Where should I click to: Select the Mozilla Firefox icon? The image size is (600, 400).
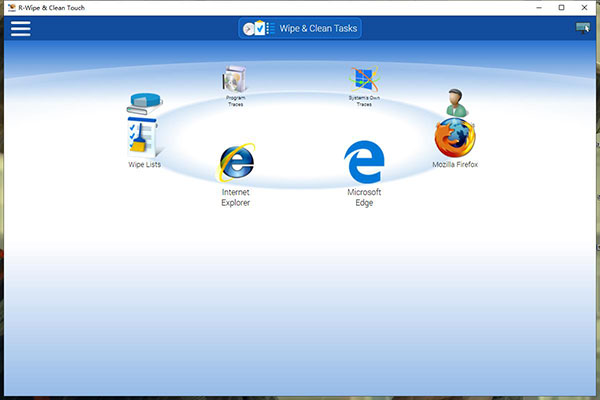455,137
